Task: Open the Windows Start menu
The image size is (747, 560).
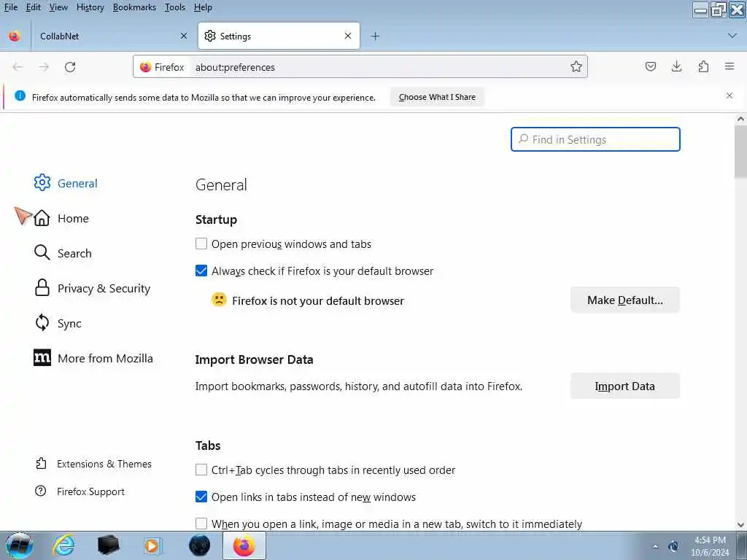Action: coord(20,545)
